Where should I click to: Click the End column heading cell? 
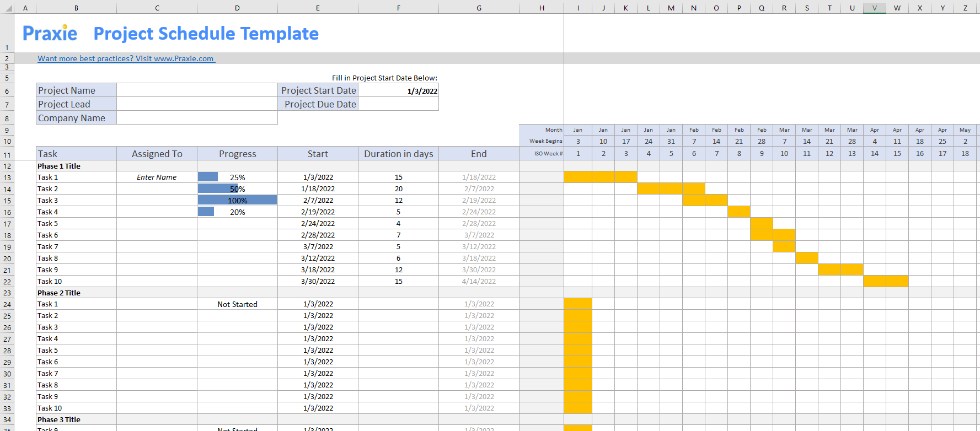tap(479, 154)
